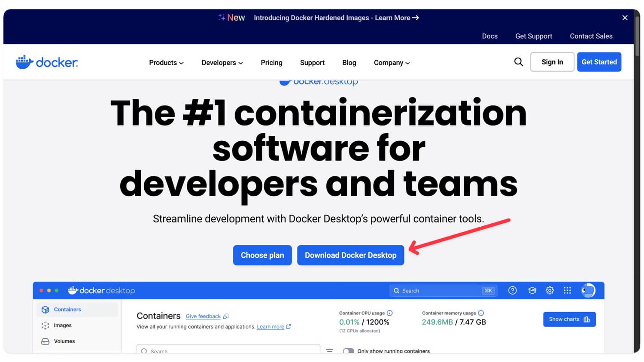Click the container CPU usage info icon
The image size is (644, 362).
coord(389,313)
